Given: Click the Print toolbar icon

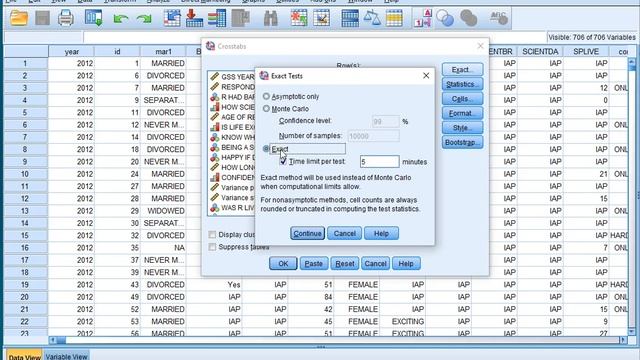Looking at the screenshot, I should coord(66,18).
